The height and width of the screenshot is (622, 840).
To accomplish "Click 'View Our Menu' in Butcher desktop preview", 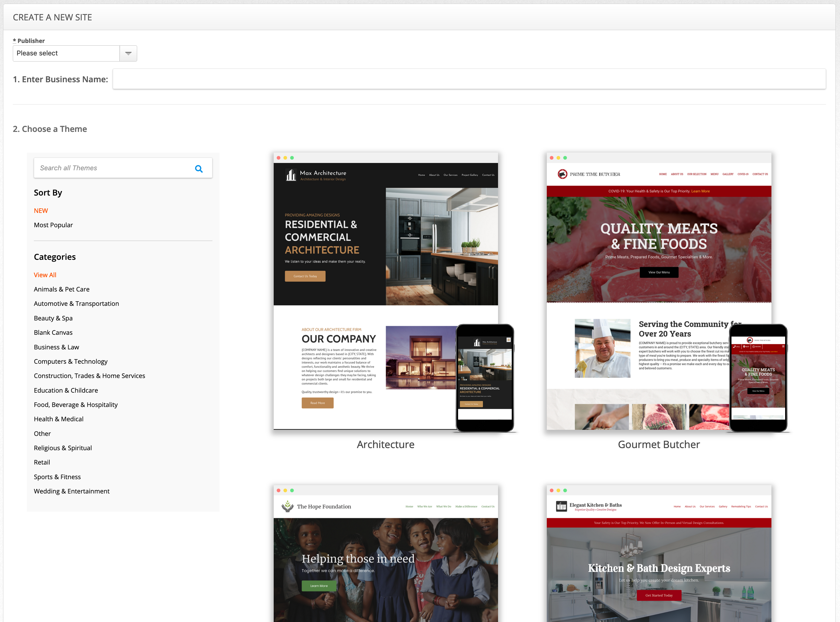I will [x=659, y=272].
